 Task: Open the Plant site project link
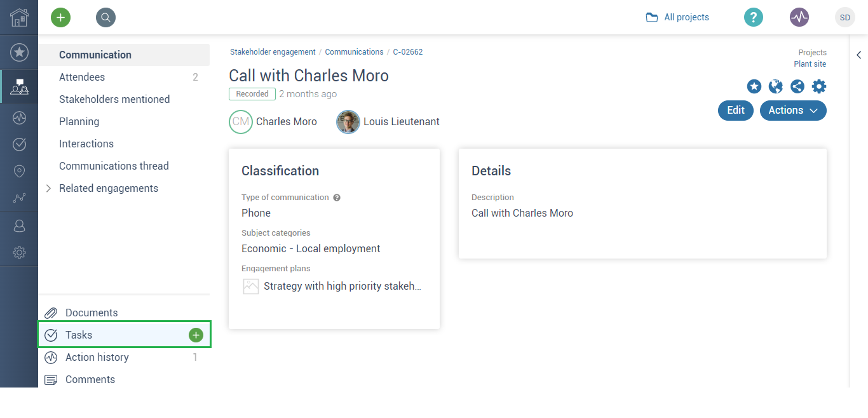click(810, 64)
